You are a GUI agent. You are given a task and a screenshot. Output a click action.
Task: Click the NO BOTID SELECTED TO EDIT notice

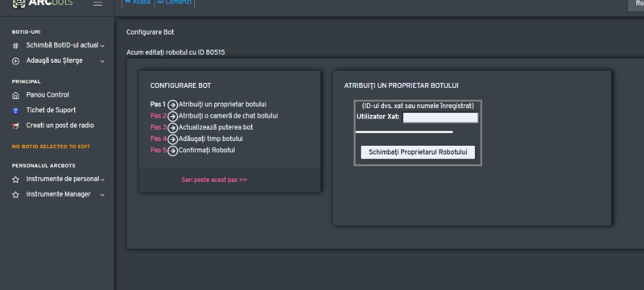(x=51, y=147)
